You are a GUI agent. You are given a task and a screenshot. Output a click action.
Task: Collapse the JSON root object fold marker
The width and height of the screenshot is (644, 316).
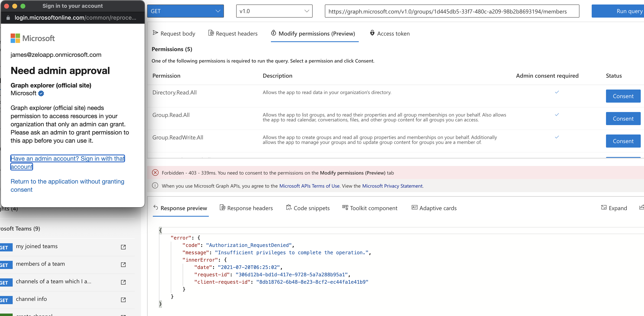[160, 230]
